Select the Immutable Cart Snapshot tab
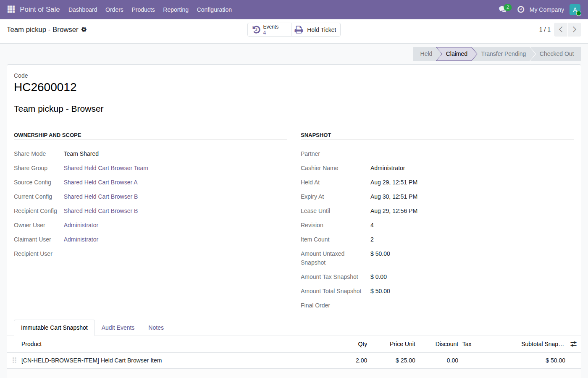 (54, 328)
